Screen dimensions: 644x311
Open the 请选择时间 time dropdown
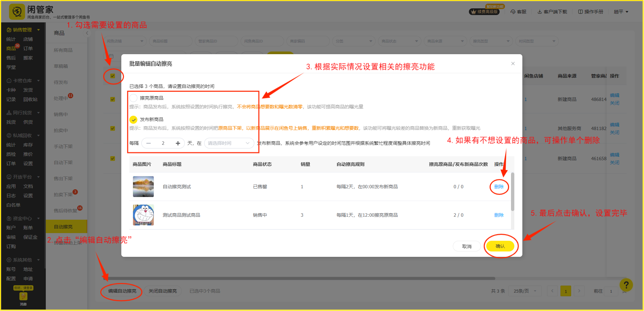pyautogui.click(x=229, y=143)
